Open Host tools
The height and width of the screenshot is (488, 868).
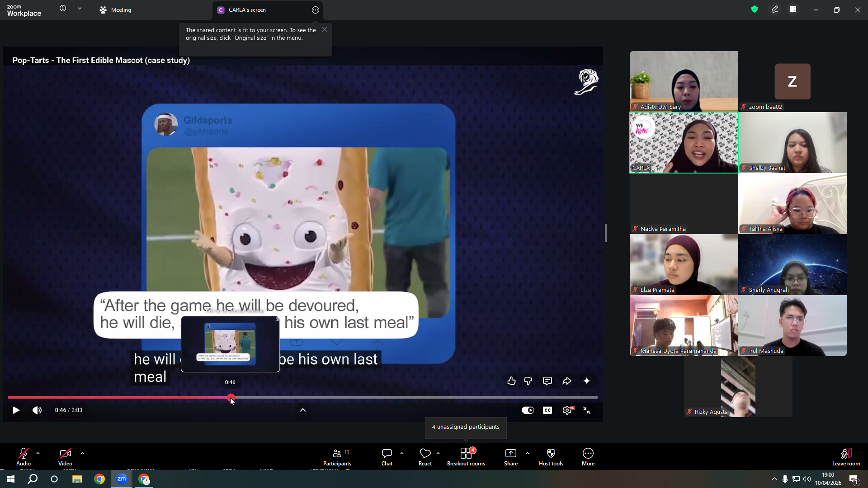(x=551, y=457)
